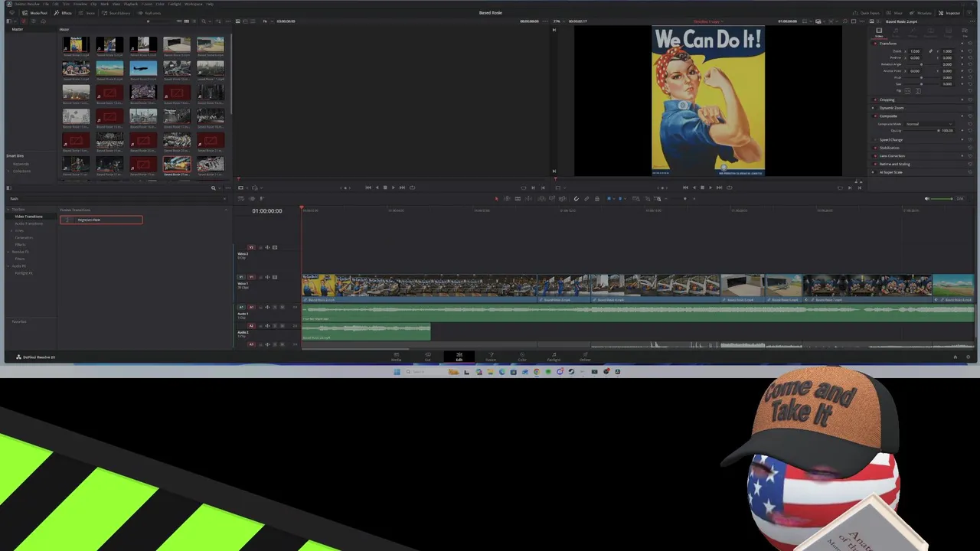Open the Timeline 1 copy name dropdown
980x551 pixels.
[x=709, y=21]
